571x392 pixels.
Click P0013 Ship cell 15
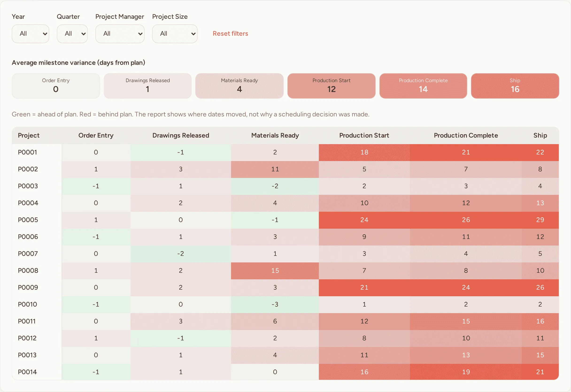[x=540, y=355]
